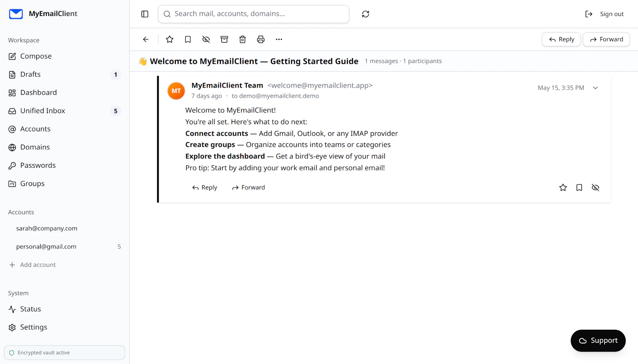Archive the conversation
This screenshot has height=364, width=638.
[224, 39]
